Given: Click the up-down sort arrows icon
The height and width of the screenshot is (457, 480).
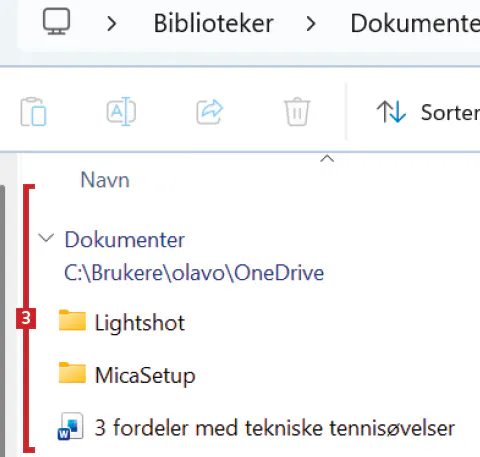Looking at the screenshot, I should click(391, 112).
